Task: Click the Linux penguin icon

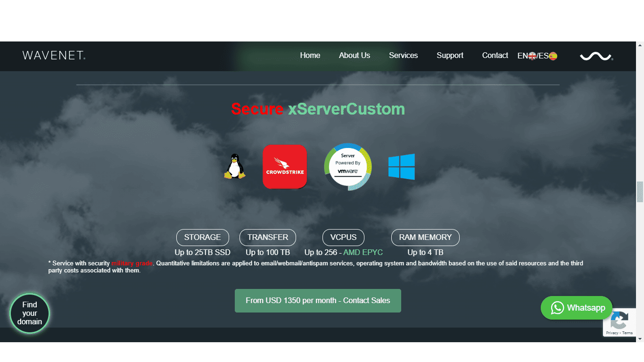Action: point(234,166)
